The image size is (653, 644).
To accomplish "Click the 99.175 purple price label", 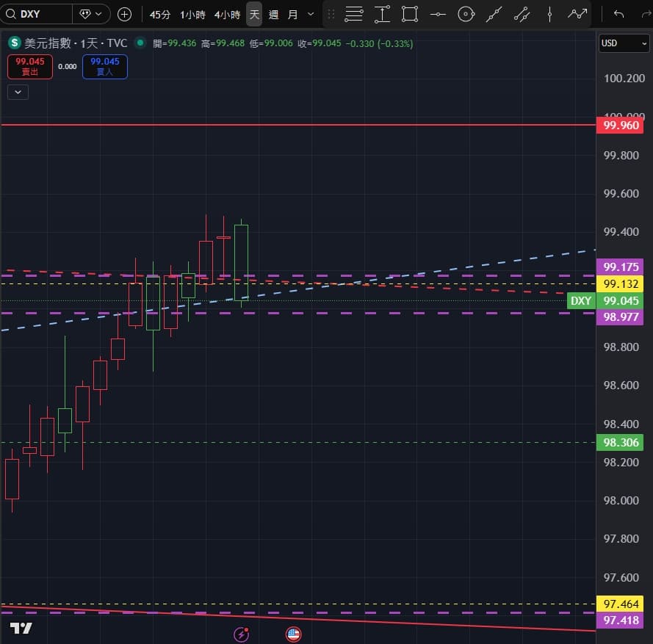I will coord(620,267).
